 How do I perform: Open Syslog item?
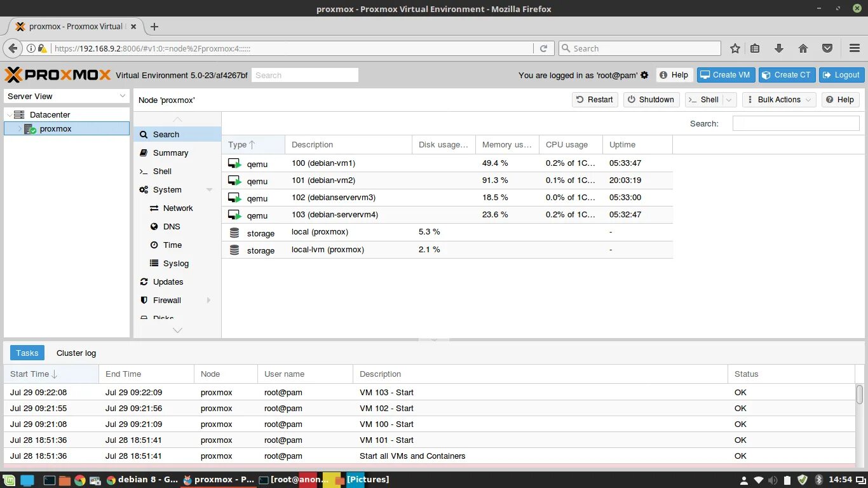click(177, 263)
